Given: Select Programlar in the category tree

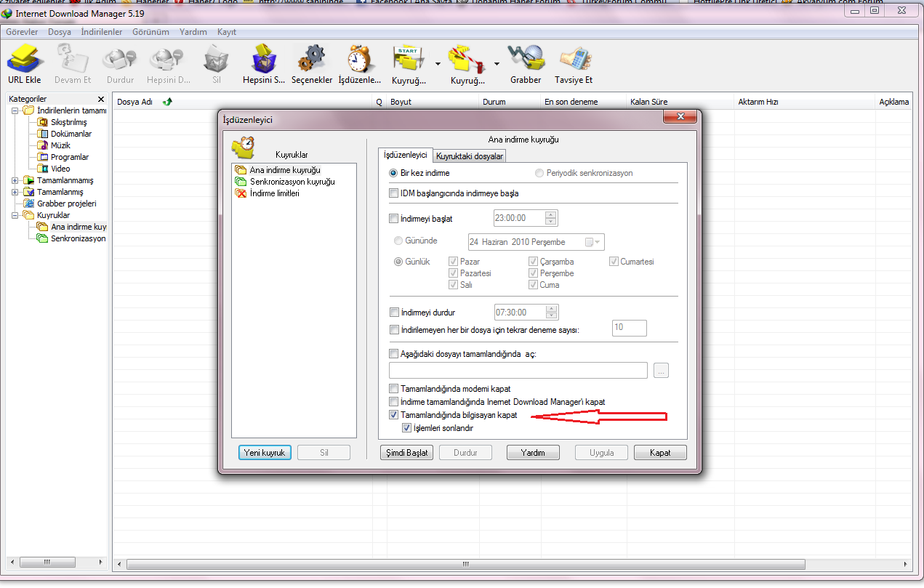Looking at the screenshot, I should click(x=70, y=157).
